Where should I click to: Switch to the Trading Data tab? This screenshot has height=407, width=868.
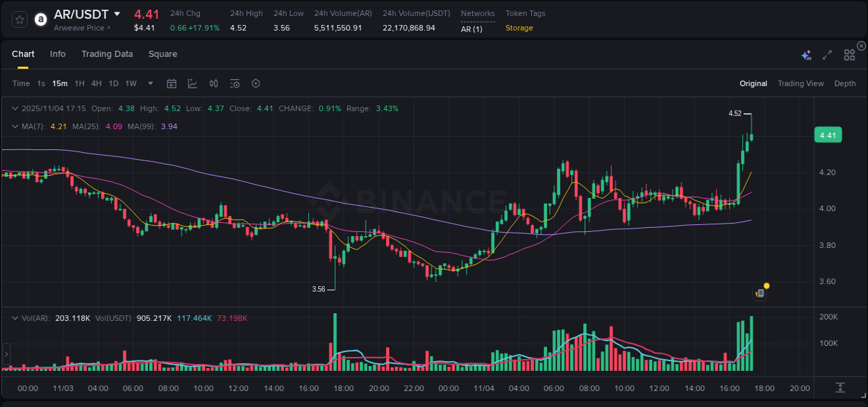coord(107,53)
